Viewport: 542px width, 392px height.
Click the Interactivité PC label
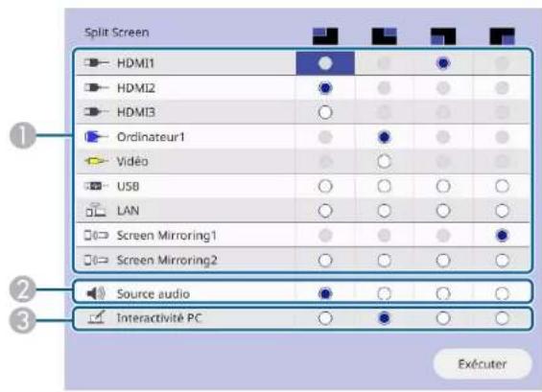[159, 318]
